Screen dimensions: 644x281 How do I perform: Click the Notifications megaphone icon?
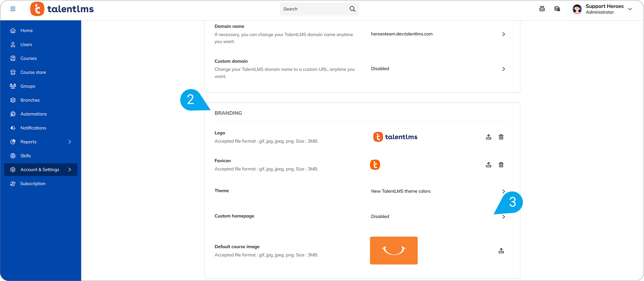point(13,128)
